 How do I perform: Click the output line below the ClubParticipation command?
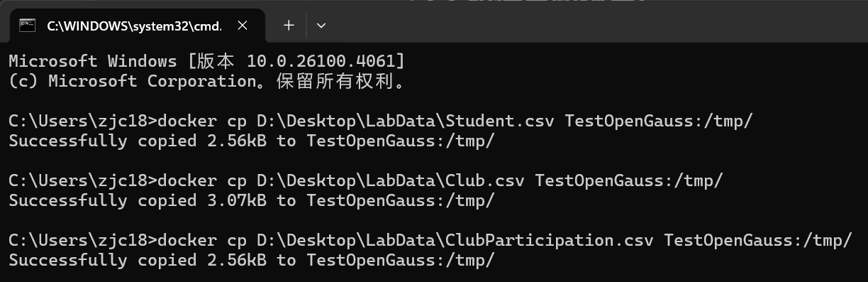pyautogui.click(x=252, y=260)
